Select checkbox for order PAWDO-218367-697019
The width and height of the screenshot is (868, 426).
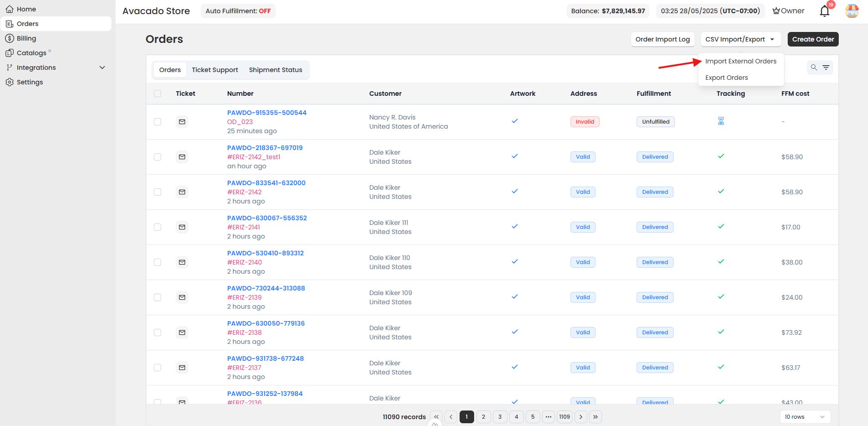tap(157, 157)
